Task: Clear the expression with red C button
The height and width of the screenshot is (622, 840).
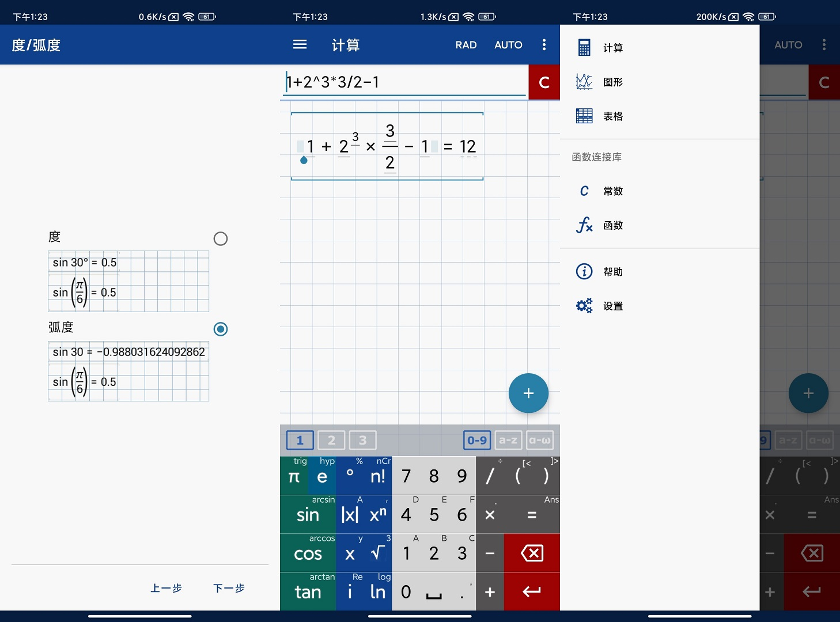Action: [x=544, y=82]
